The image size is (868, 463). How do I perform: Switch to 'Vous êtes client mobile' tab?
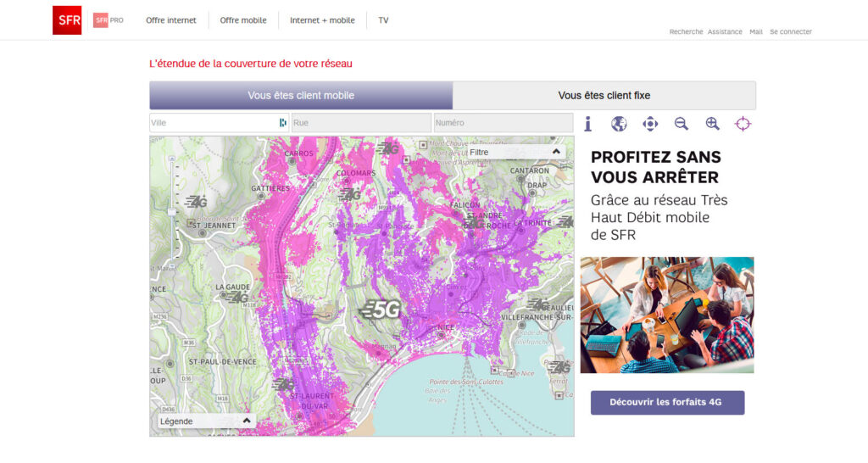click(301, 95)
